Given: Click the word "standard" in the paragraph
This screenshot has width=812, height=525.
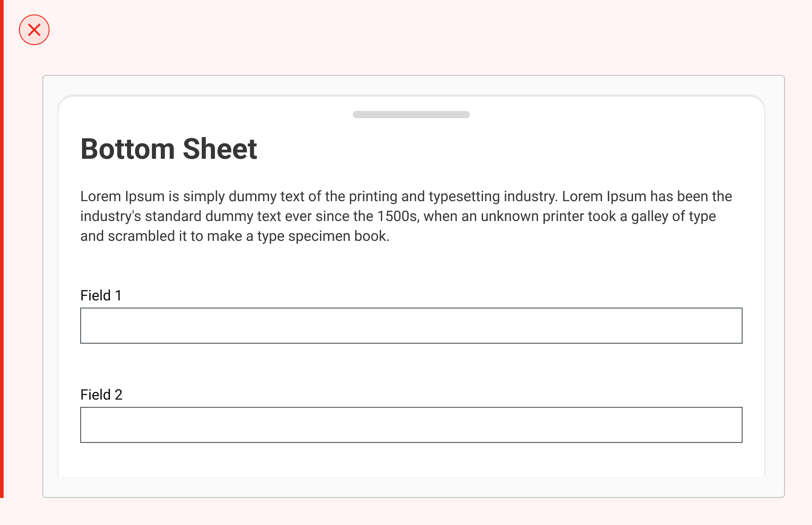Looking at the screenshot, I should coord(173,216).
